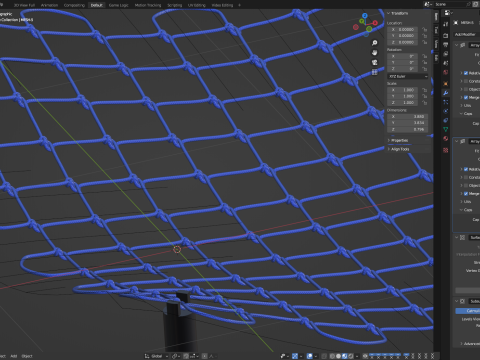Click the Scale Z lock icon

point(425,102)
